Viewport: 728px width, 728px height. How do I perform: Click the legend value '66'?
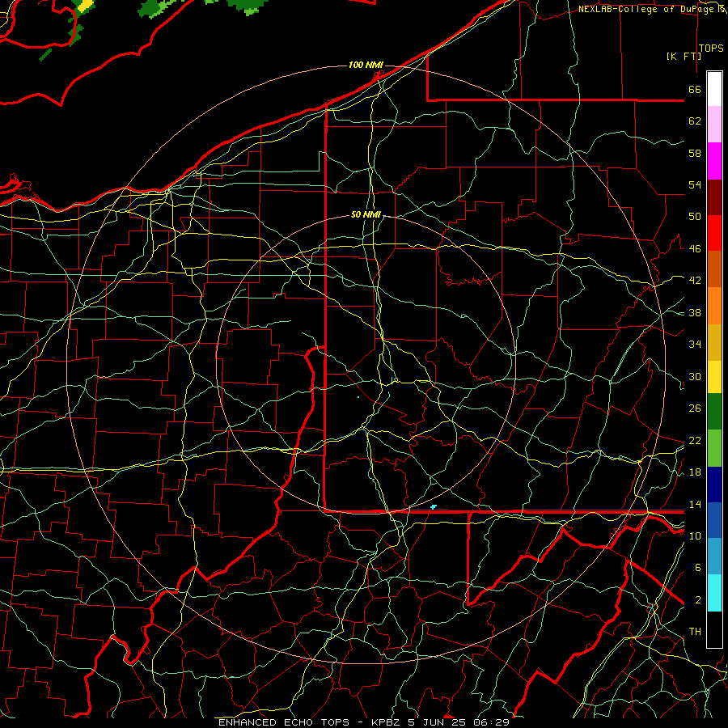point(695,89)
